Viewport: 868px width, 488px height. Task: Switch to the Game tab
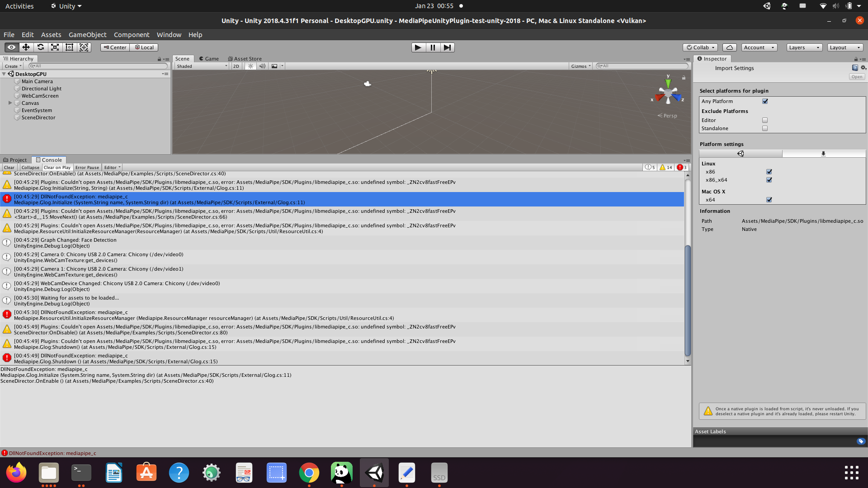[208, 58]
